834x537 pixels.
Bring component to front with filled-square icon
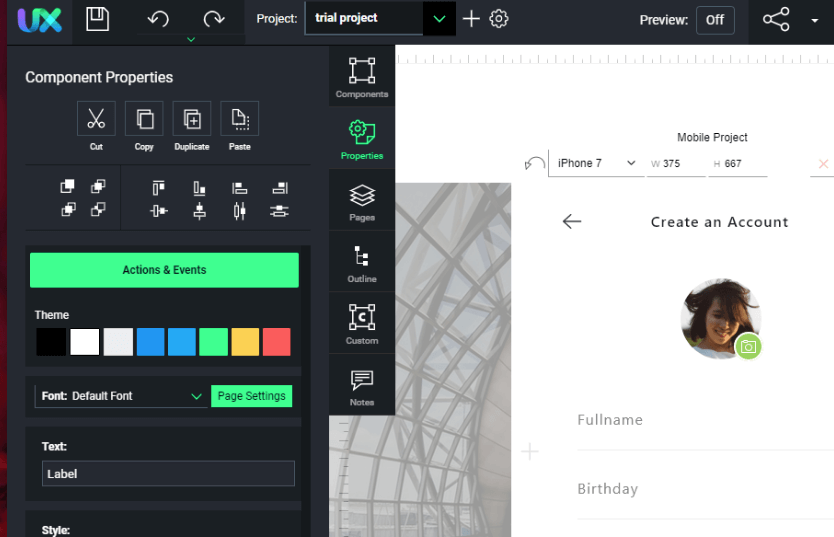pyautogui.click(x=68, y=187)
